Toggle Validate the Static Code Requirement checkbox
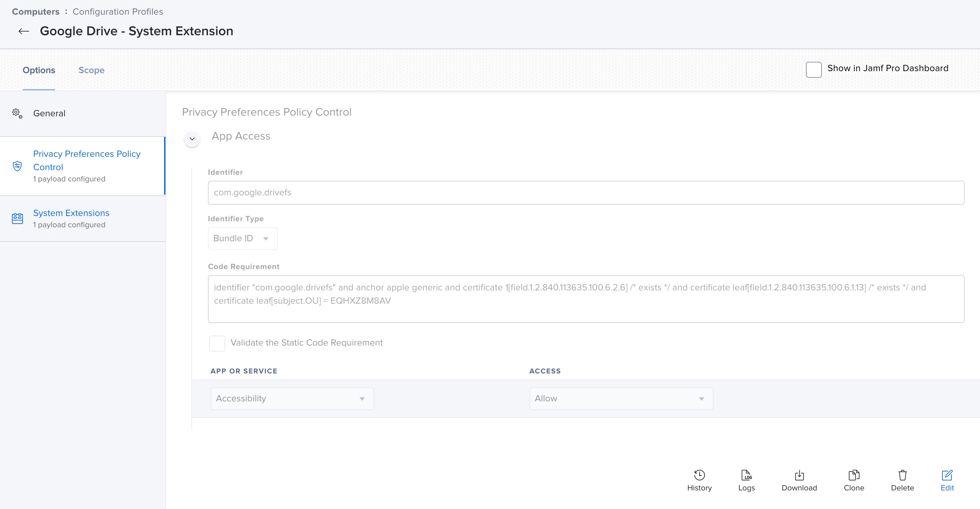 tap(217, 343)
